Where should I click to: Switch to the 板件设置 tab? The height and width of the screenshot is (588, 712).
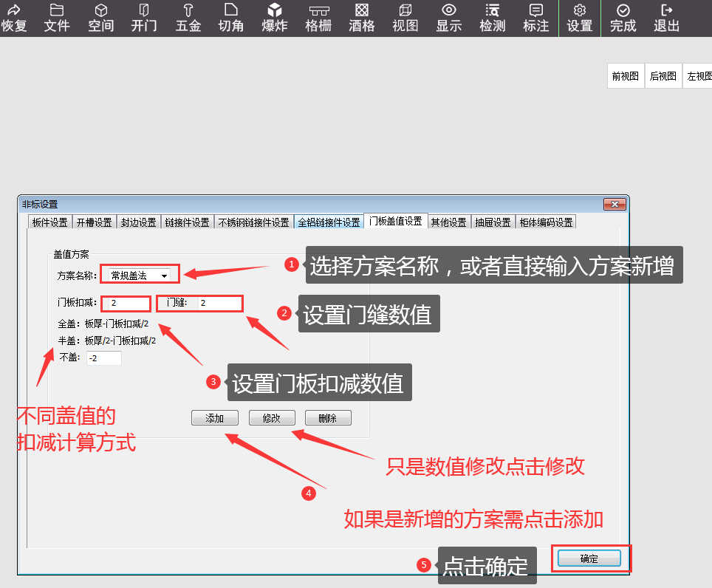49,222
